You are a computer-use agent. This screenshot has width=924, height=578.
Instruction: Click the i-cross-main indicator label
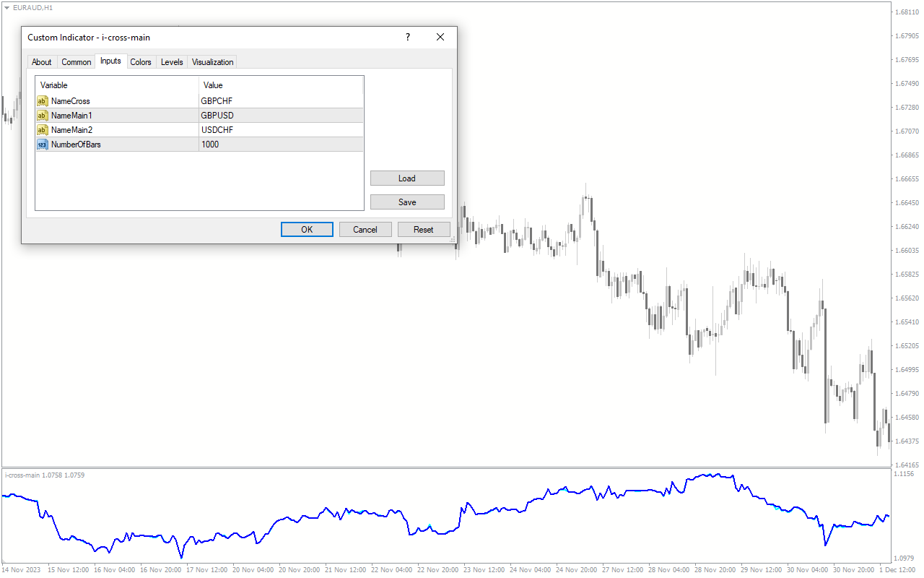(x=45, y=475)
